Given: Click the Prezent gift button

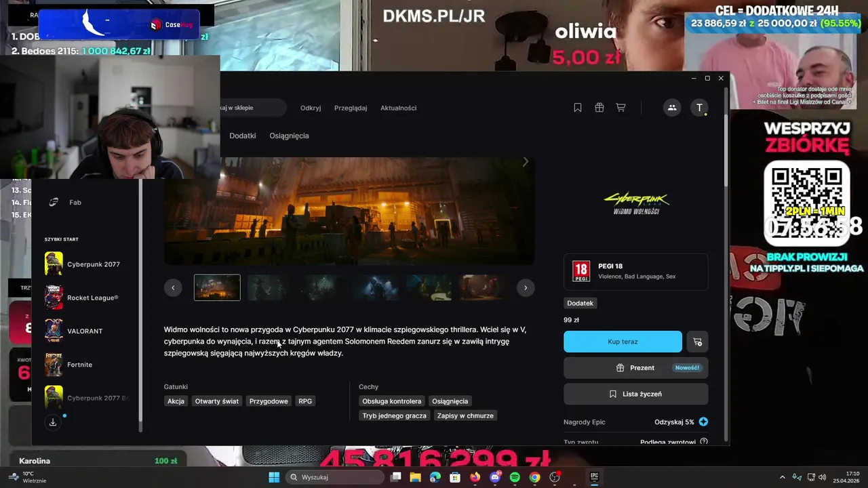Looking at the screenshot, I should [x=636, y=368].
